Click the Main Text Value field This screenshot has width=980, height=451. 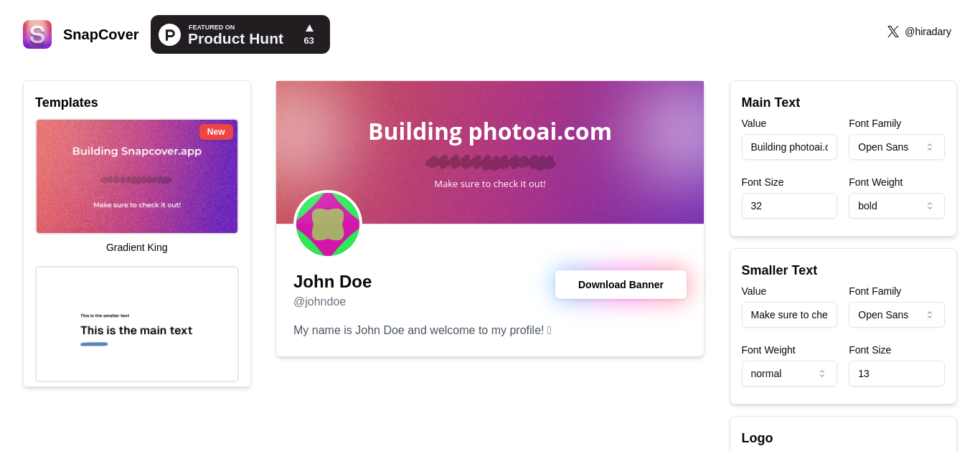click(x=789, y=147)
